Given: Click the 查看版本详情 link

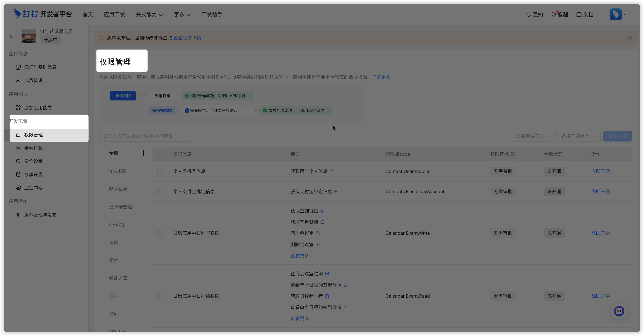Looking at the screenshot, I should click(187, 38).
